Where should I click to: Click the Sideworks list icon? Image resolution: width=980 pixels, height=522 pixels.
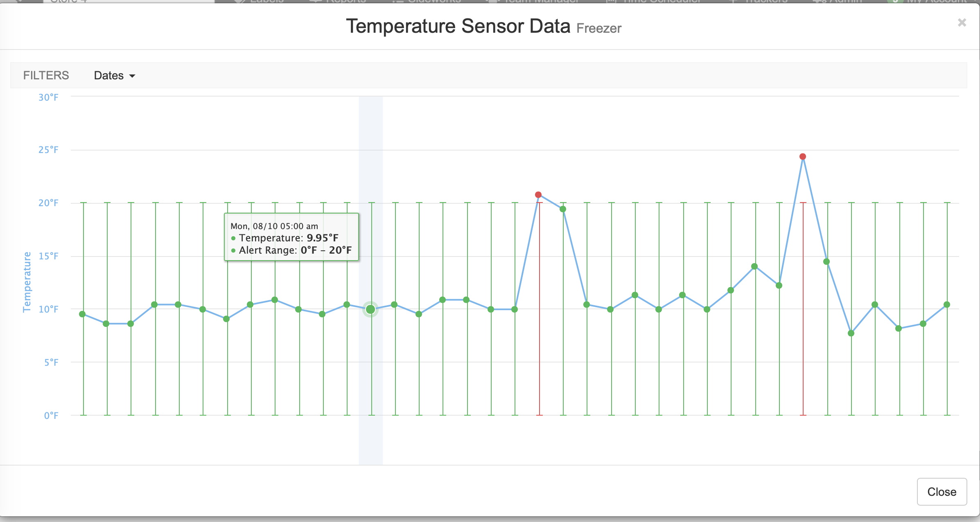click(x=397, y=2)
